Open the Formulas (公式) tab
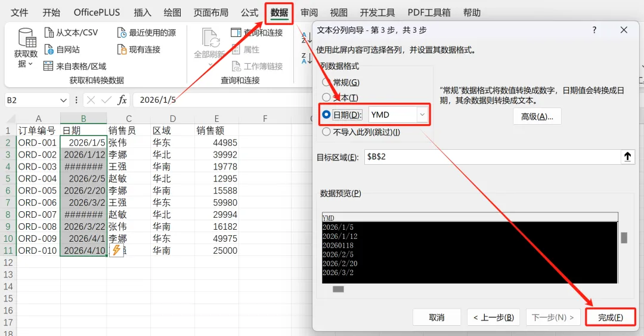Image resolution: width=644 pixels, height=336 pixels. (x=249, y=13)
